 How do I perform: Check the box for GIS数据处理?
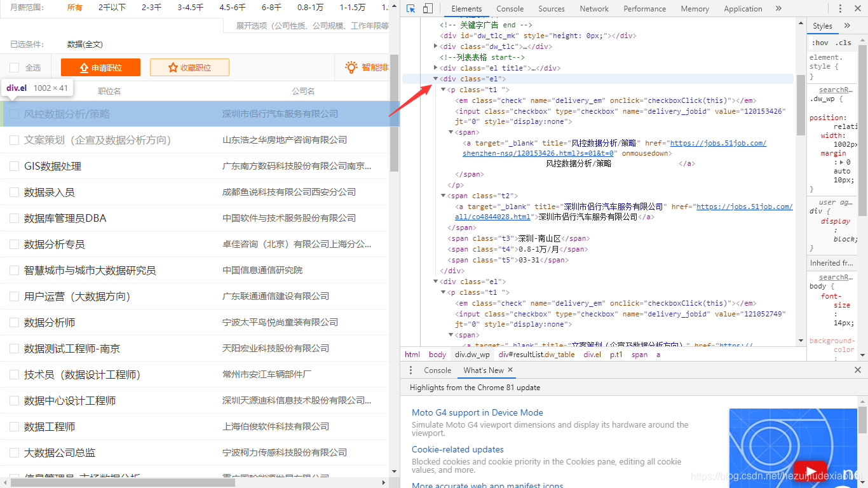(x=14, y=166)
